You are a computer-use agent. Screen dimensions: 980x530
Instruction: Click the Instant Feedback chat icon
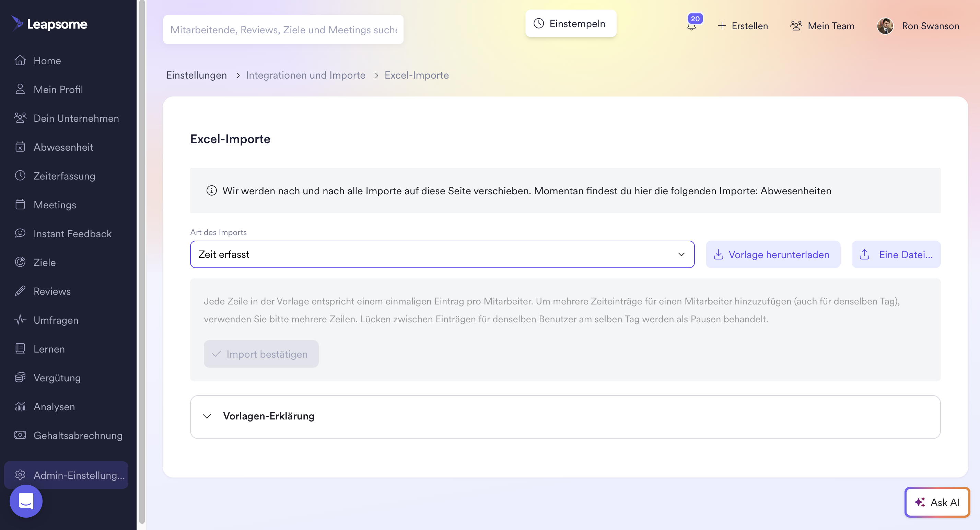pos(20,233)
